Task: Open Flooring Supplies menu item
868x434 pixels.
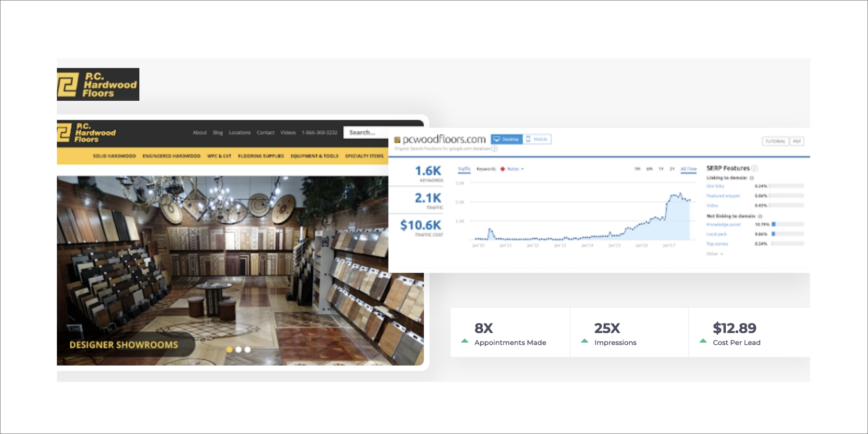Action: click(261, 156)
